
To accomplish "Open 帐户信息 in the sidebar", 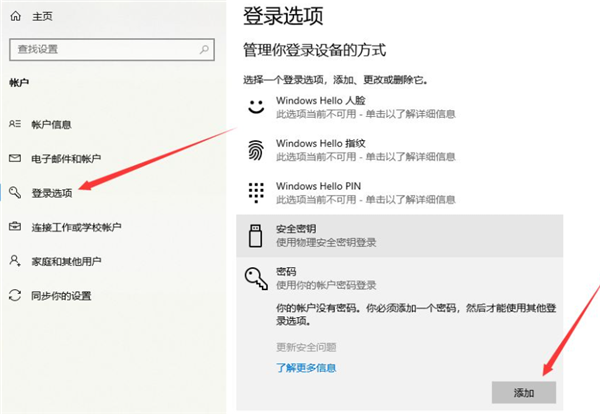I will coord(51,124).
